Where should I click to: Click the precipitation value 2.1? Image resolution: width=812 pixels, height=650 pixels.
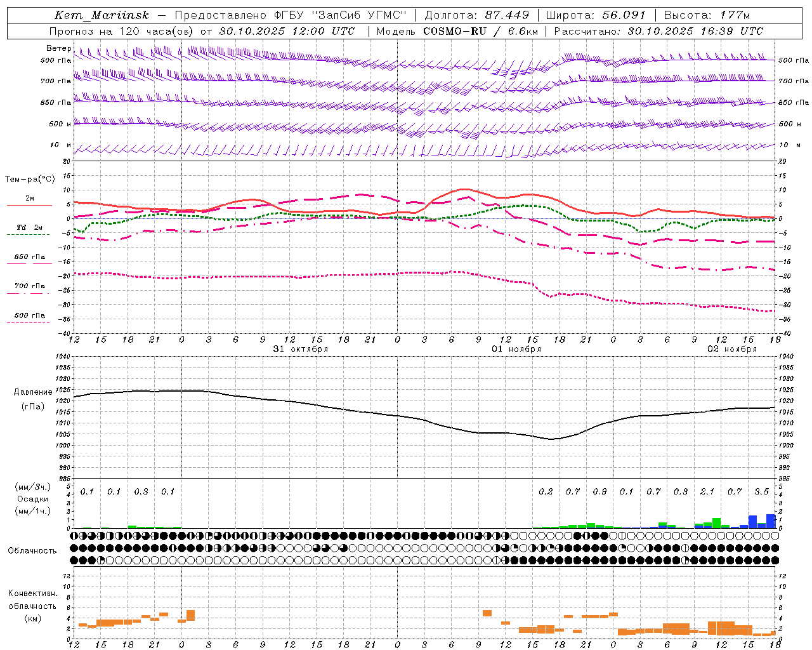pos(707,492)
